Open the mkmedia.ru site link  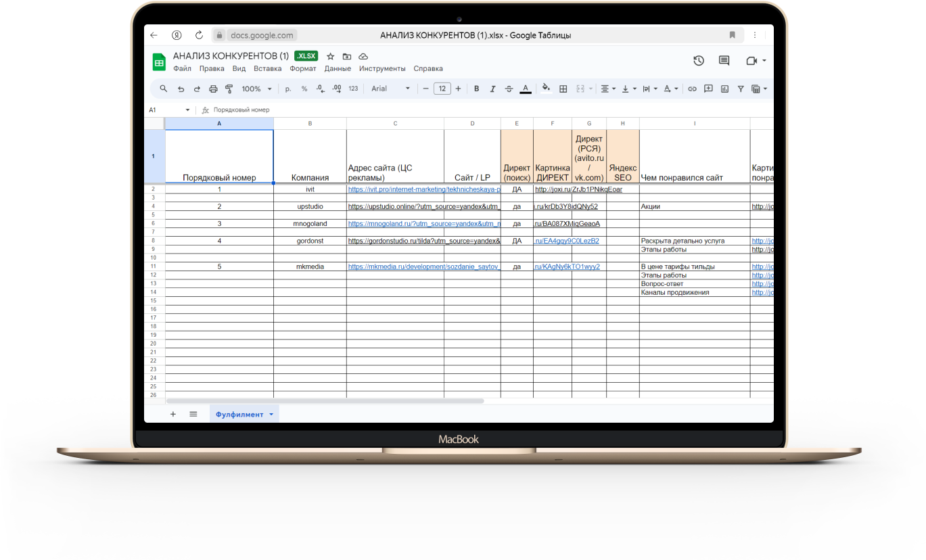[x=424, y=266]
